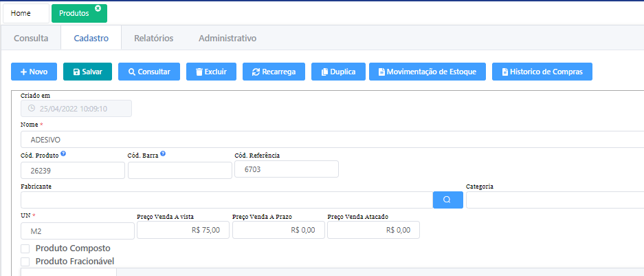The image size is (644, 276).
Task: Reload the form with Recarrega
Action: (x=274, y=72)
